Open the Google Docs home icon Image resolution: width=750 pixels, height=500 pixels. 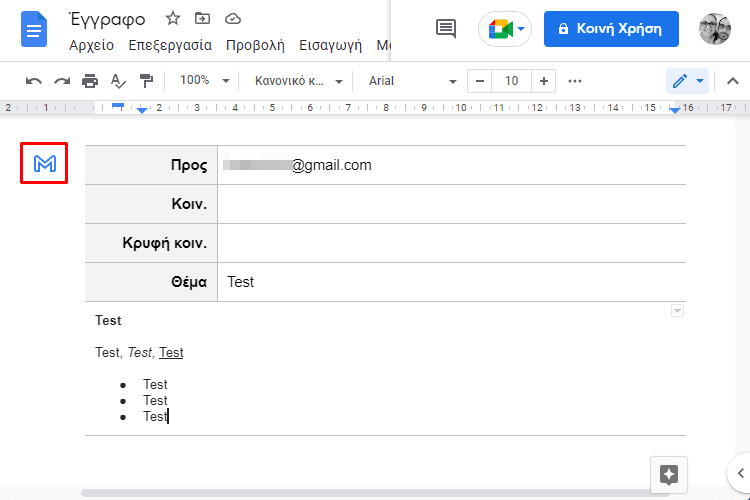click(x=34, y=30)
